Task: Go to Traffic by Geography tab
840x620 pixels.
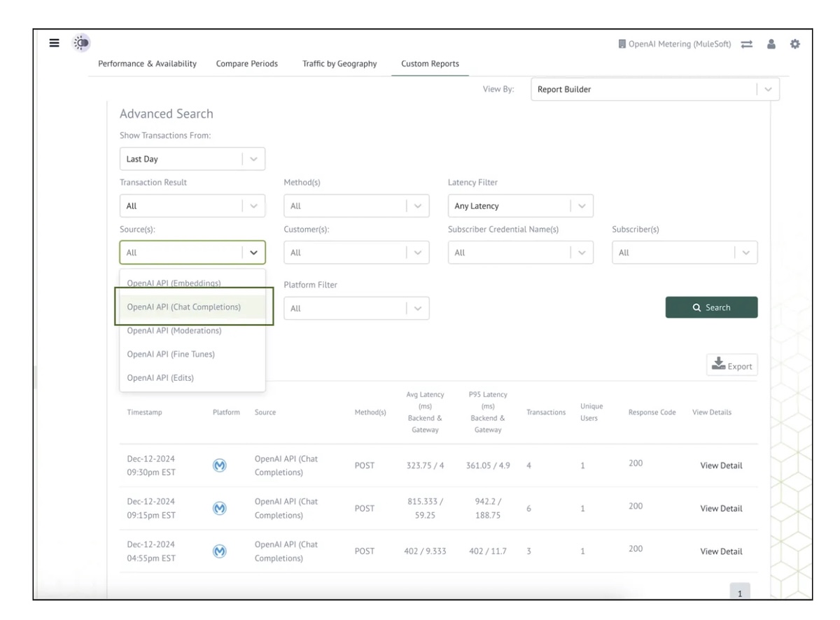Action: pyautogui.click(x=339, y=64)
